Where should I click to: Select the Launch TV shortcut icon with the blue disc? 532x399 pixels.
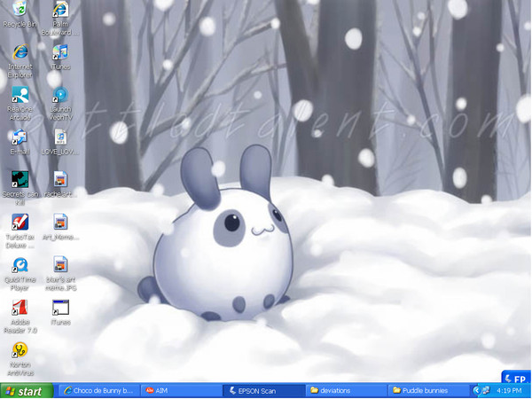tap(60, 95)
